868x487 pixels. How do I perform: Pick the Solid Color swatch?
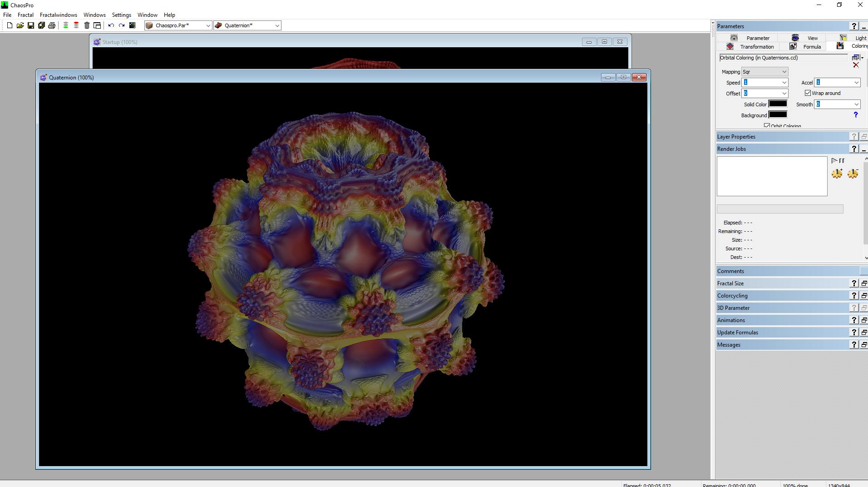(x=778, y=104)
